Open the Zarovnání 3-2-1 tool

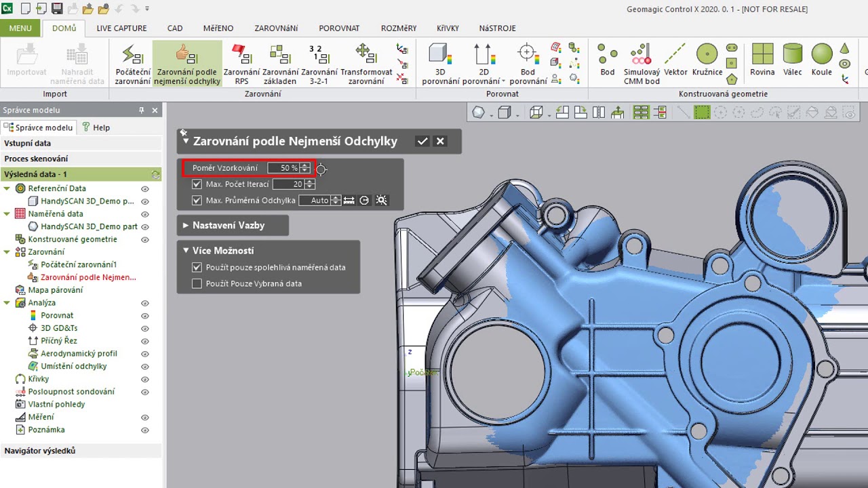pos(319,64)
